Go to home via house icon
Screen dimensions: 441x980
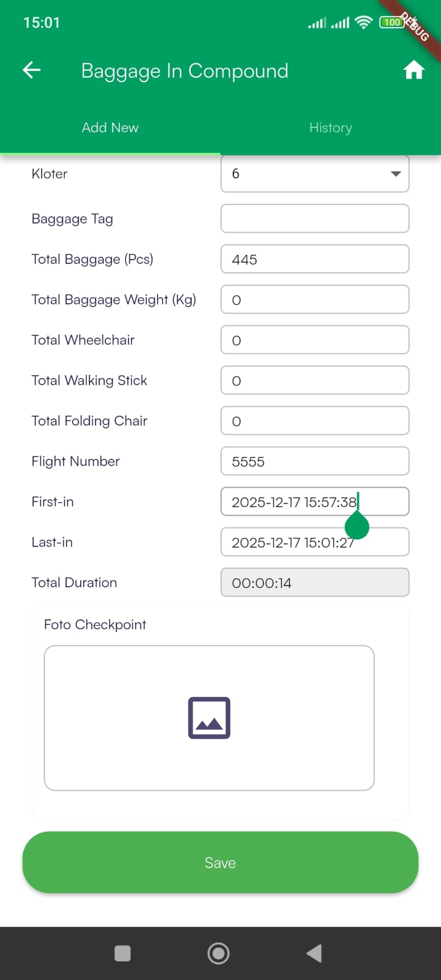pos(413,70)
